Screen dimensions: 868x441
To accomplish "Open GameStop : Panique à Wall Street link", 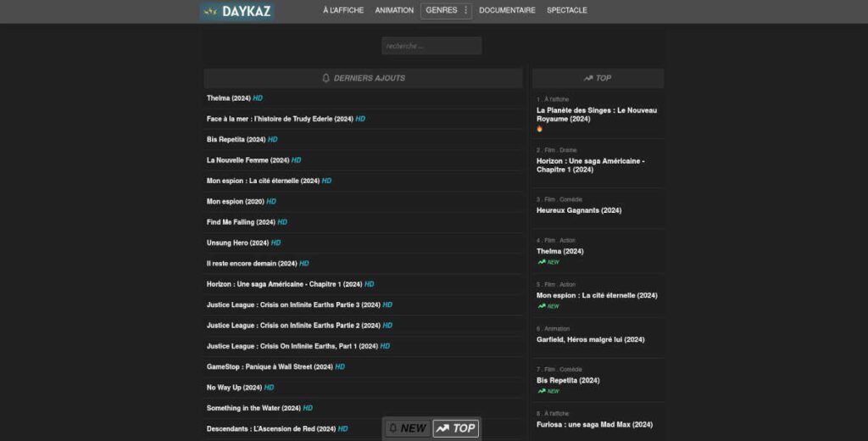I will (x=269, y=367).
